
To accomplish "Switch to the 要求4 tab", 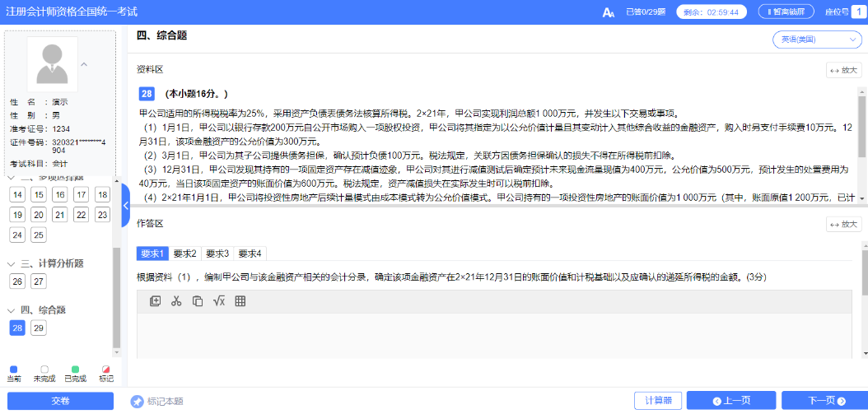I will pyautogui.click(x=250, y=254).
